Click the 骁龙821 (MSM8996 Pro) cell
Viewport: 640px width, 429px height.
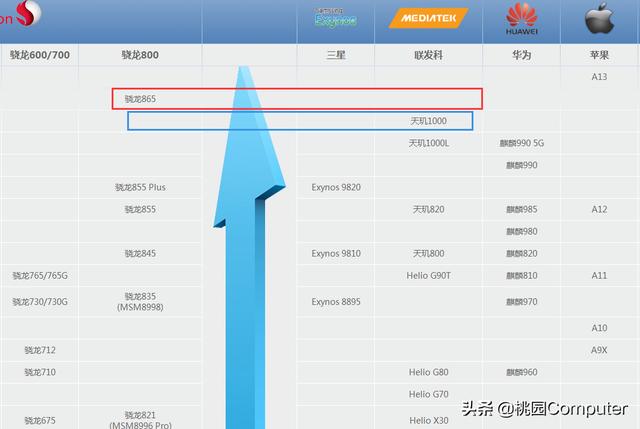point(140,420)
